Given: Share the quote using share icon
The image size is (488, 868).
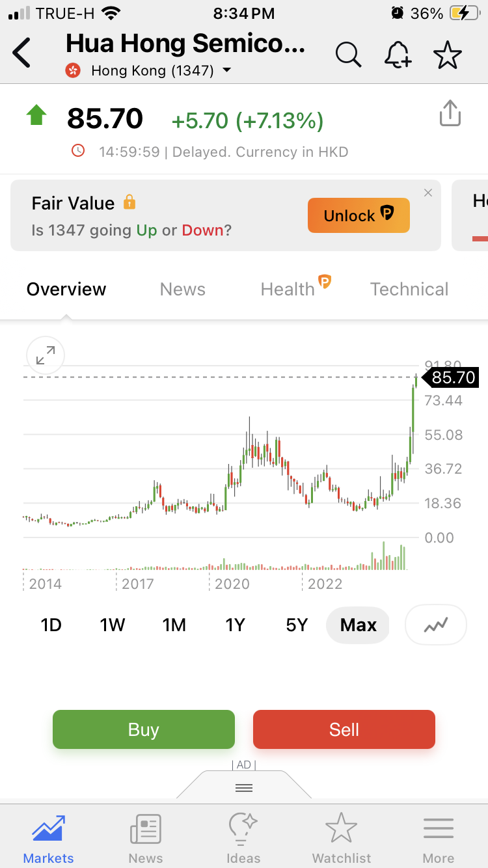Looking at the screenshot, I should coord(450,113).
